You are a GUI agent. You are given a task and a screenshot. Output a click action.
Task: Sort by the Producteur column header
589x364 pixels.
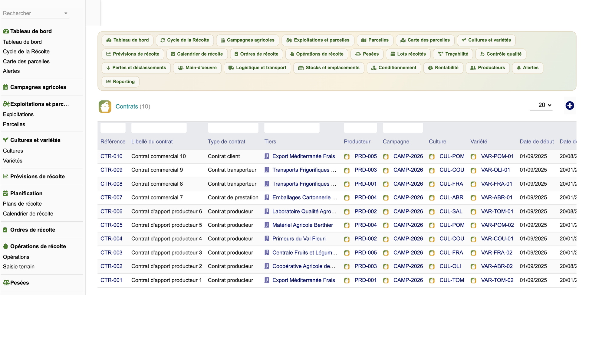[357, 141]
